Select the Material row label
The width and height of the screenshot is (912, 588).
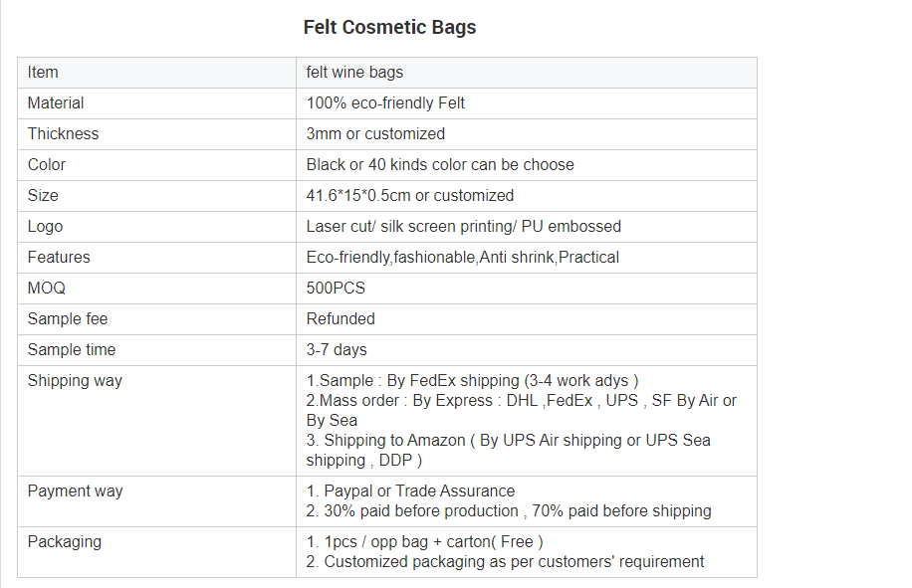[56, 102]
